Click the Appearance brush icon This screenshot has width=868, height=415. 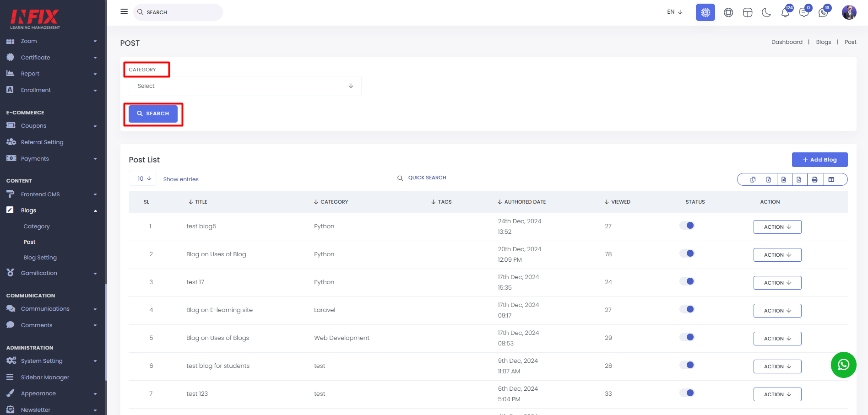pos(11,393)
